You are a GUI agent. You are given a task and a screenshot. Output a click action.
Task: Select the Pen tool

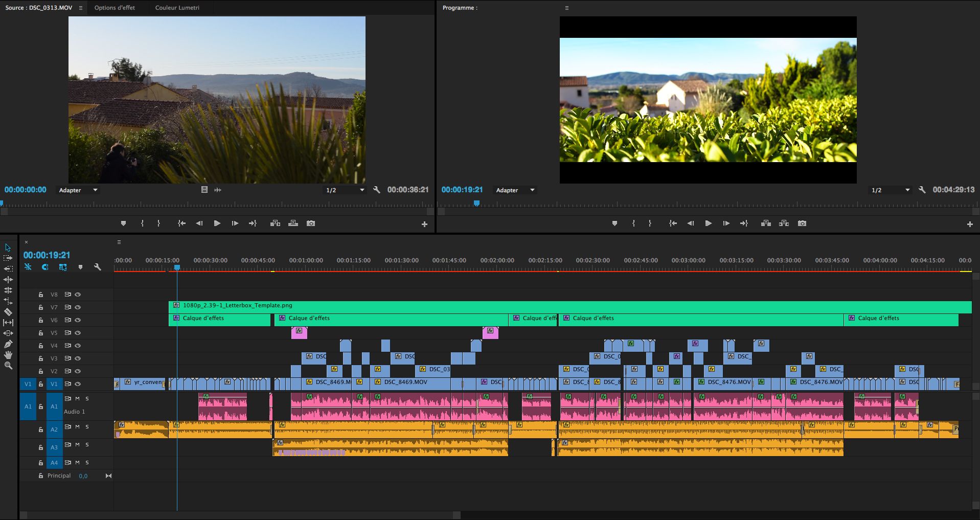pyautogui.click(x=8, y=344)
